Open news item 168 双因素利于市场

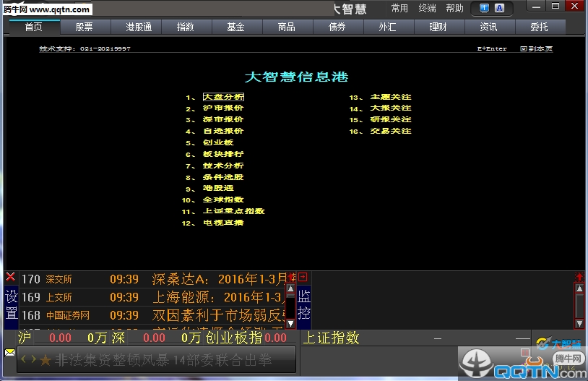[x=152, y=315]
